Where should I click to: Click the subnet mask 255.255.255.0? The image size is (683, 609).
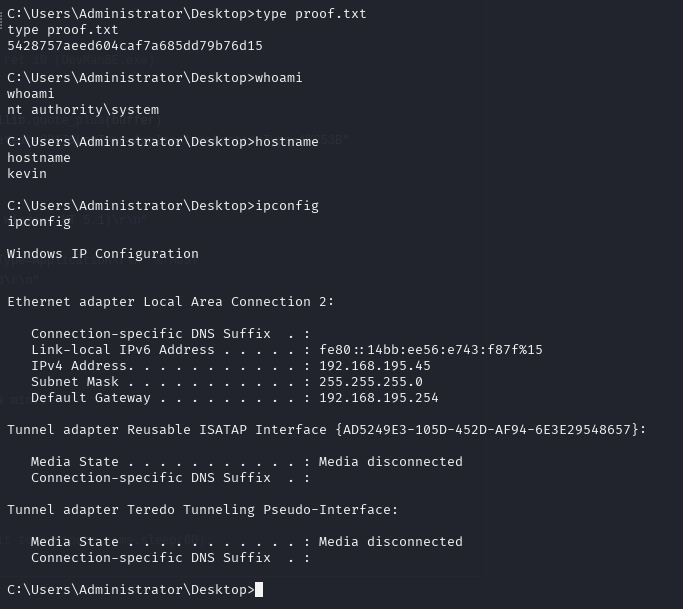click(371, 382)
